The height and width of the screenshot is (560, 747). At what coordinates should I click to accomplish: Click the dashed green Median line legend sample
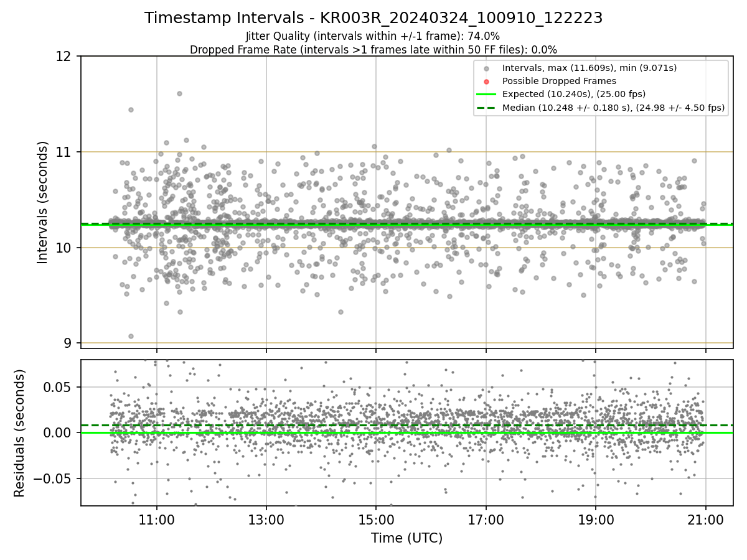pyautogui.click(x=486, y=108)
